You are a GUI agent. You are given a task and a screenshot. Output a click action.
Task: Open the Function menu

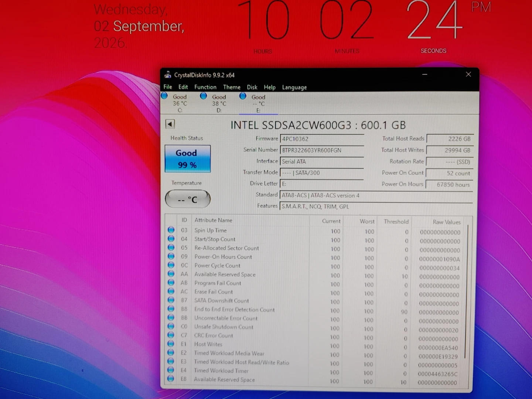(x=205, y=87)
